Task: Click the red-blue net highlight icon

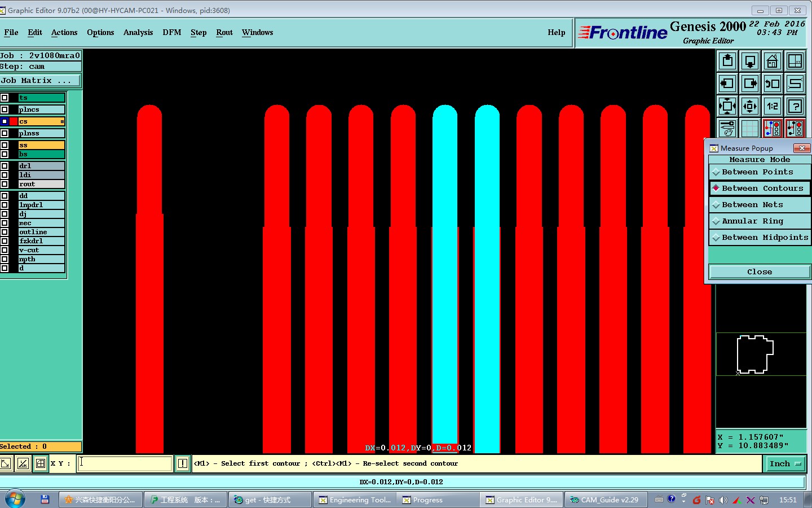Action: [773, 128]
